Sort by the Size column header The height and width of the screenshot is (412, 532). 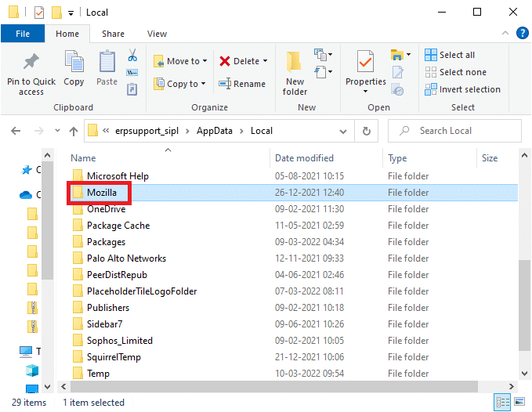coord(490,158)
